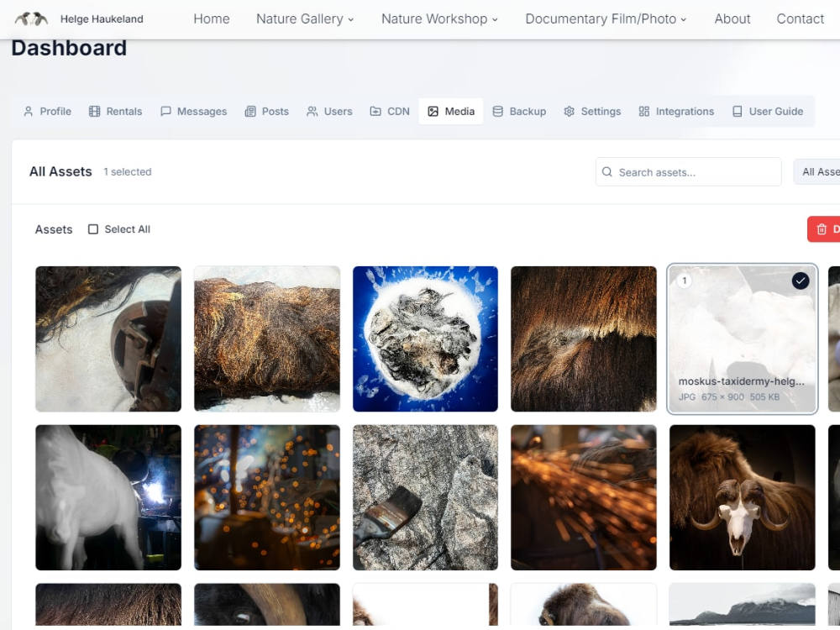Screen dimensions: 840x630
Task: Click the All Assets heading
Action: 60,171
